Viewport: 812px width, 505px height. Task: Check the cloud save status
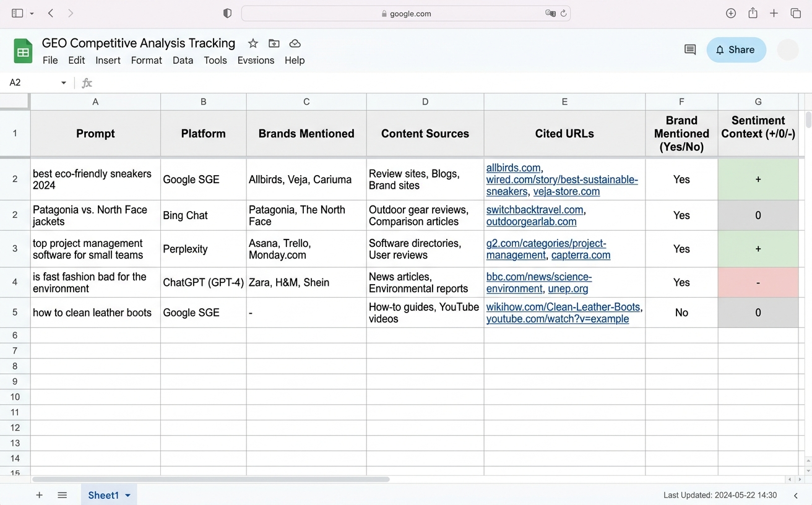pos(295,43)
